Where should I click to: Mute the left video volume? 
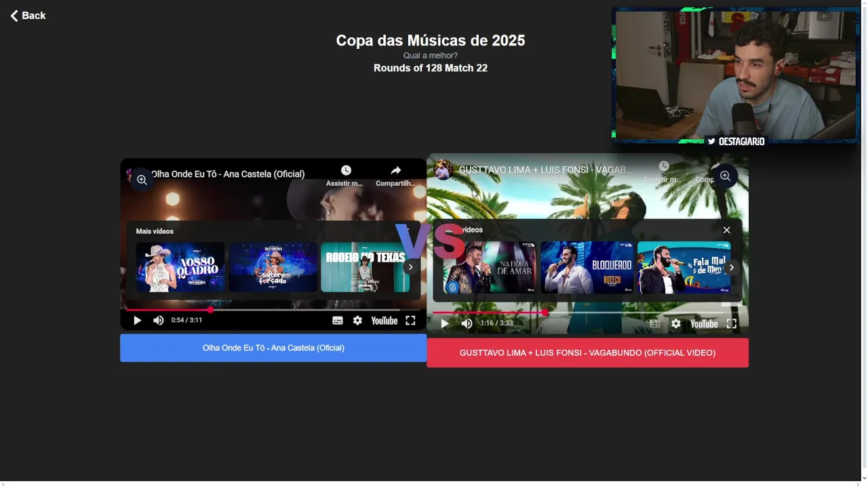(x=158, y=321)
